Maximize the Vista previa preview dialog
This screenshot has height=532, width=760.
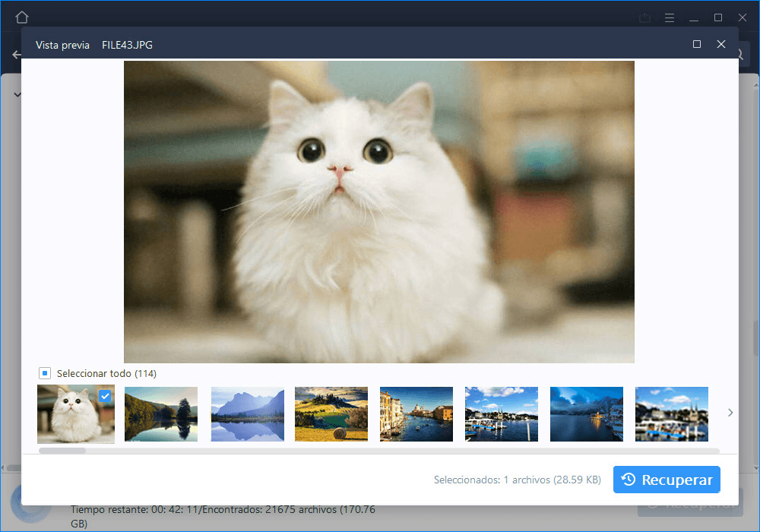697,45
